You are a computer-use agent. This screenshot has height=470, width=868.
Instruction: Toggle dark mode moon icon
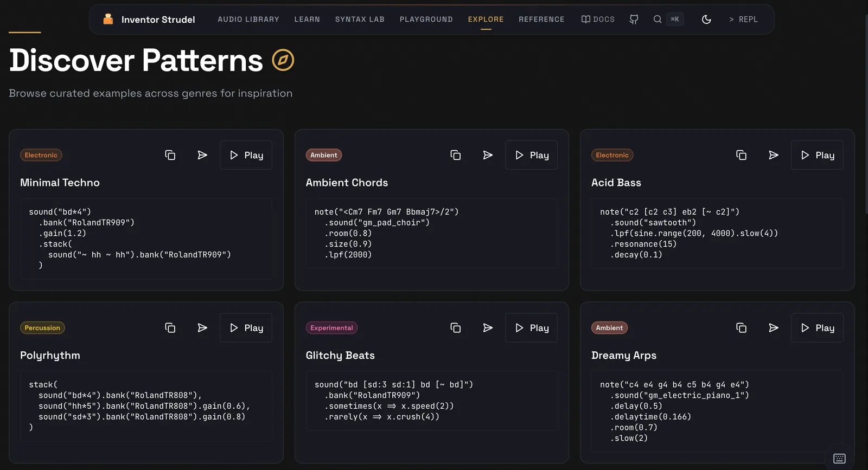point(706,20)
